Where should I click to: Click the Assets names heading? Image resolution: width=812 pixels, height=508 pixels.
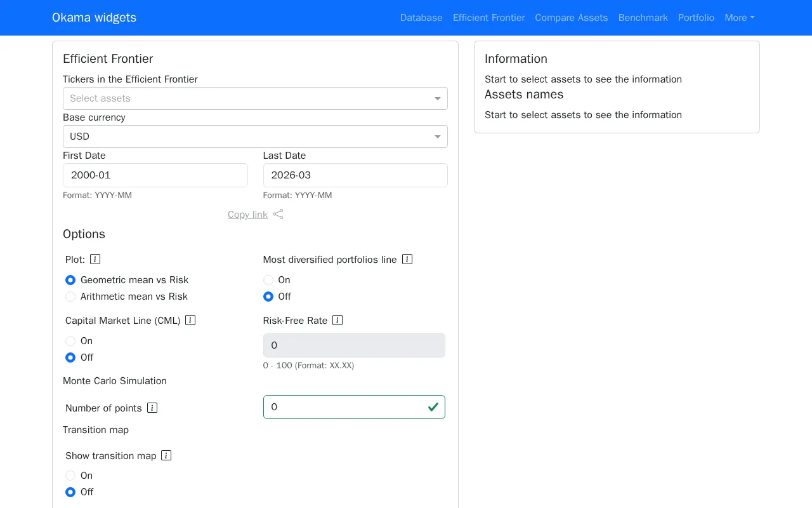pos(524,94)
